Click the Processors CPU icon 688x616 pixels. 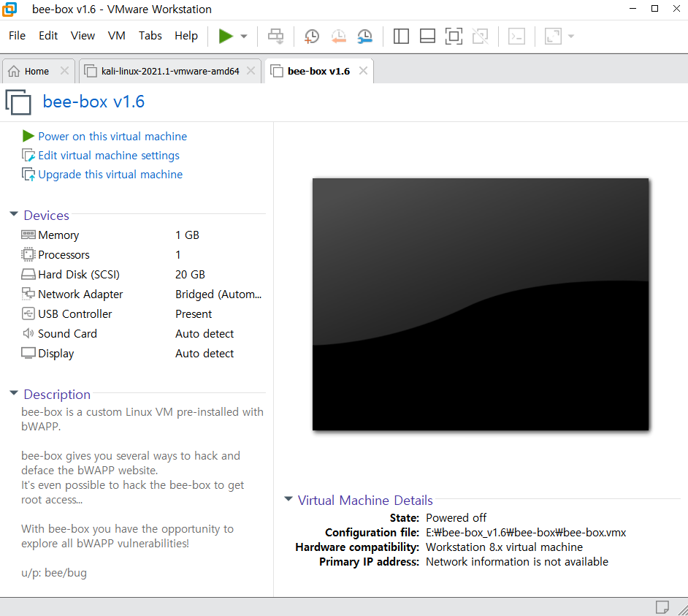(x=28, y=254)
